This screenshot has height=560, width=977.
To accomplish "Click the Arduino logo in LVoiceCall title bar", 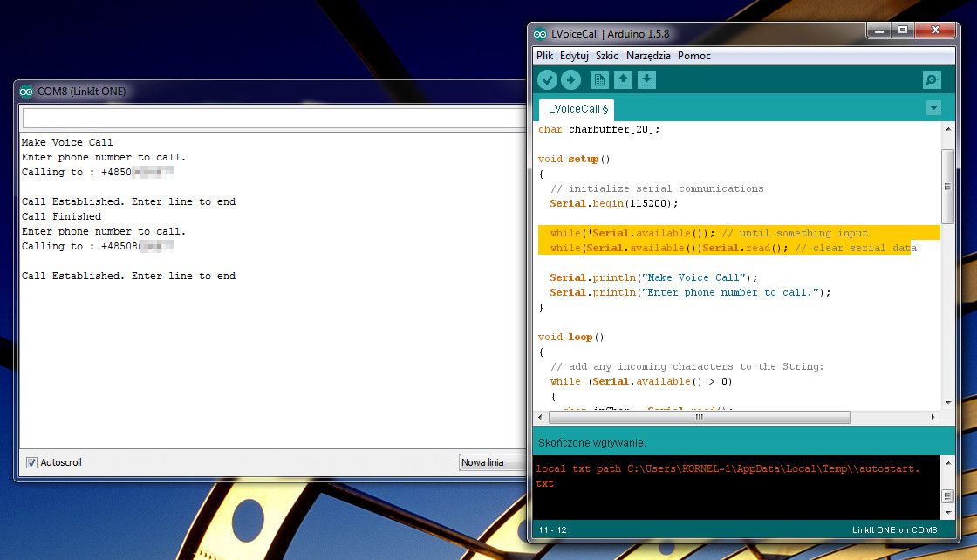I will (x=540, y=34).
